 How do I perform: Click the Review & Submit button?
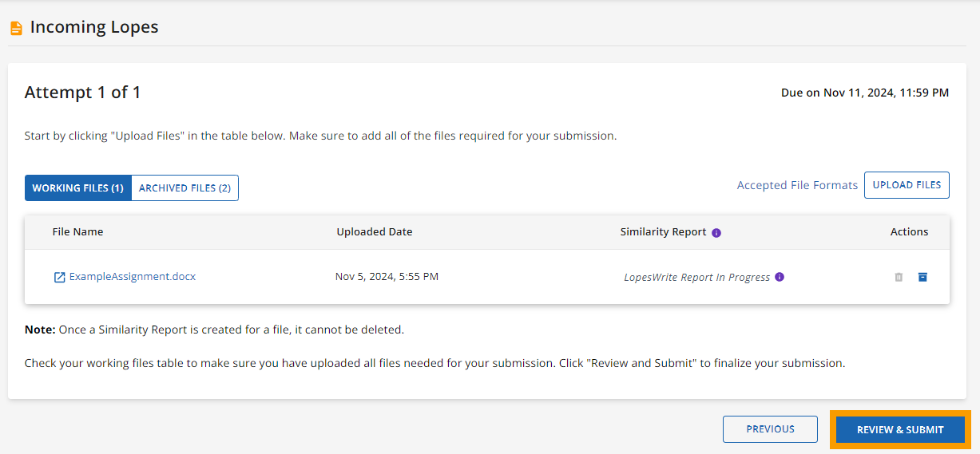click(900, 430)
